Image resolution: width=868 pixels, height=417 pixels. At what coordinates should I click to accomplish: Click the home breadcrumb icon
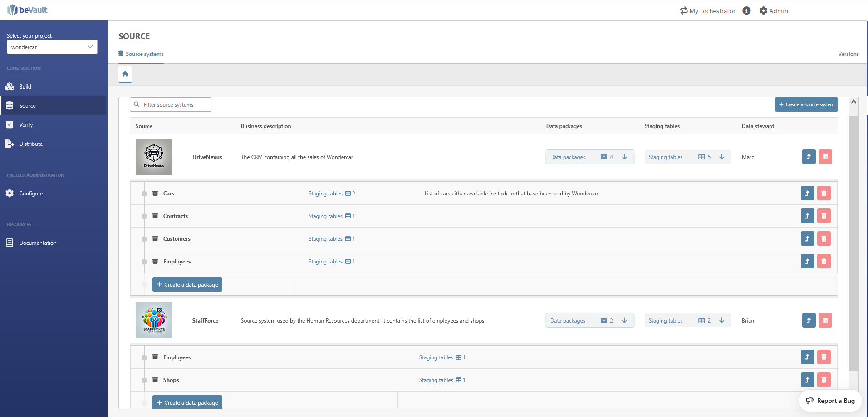click(125, 74)
